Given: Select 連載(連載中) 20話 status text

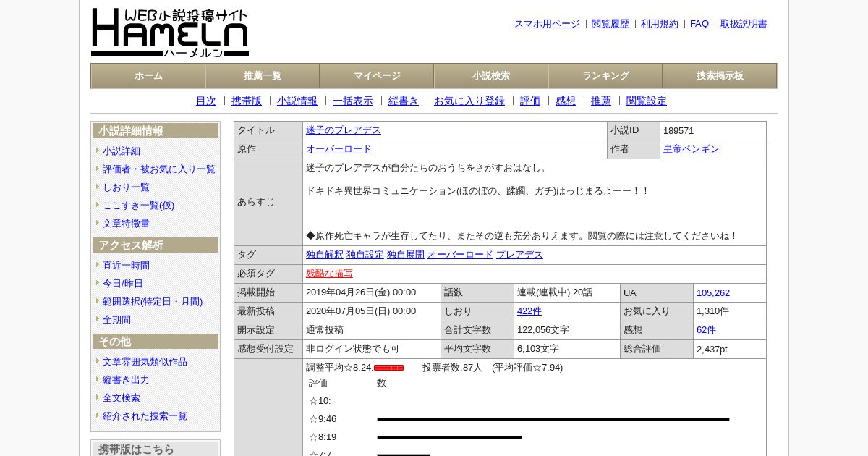Looking at the screenshot, I should click(x=555, y=292).
